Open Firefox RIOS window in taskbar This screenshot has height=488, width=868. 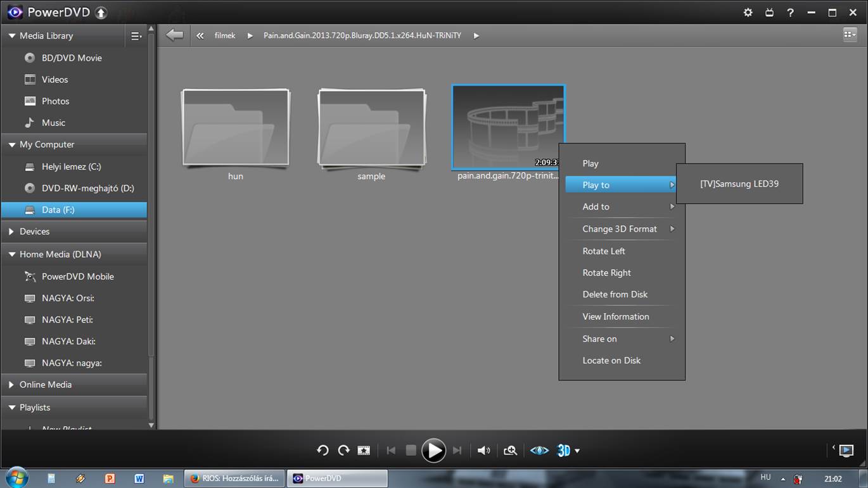pyautogui.click(x=234, y=479)
